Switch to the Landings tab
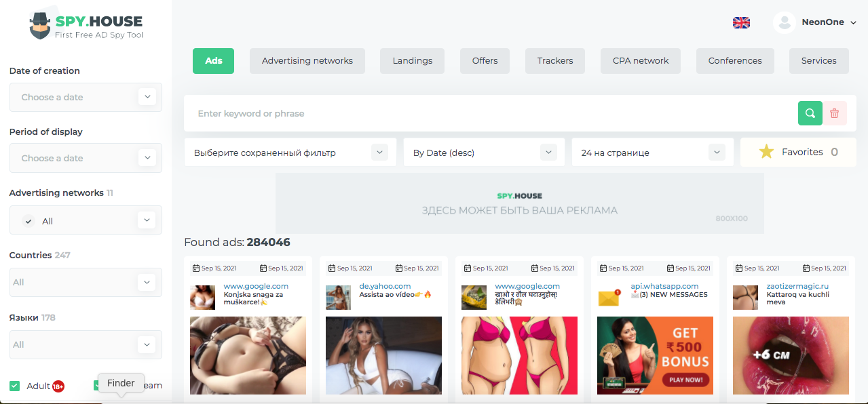Image resolution: width=868 pixels, height=404 pixels. click(x=412, y=60)
